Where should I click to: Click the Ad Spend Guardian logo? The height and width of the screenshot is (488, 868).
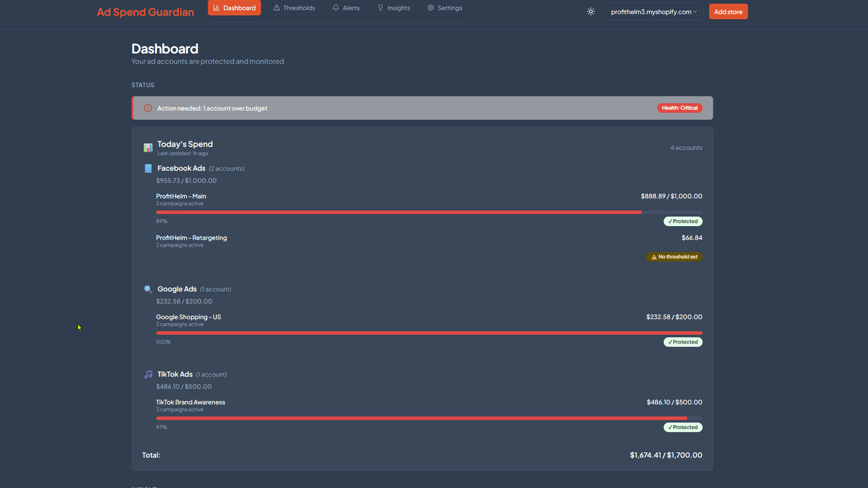[x=145, y=11]
